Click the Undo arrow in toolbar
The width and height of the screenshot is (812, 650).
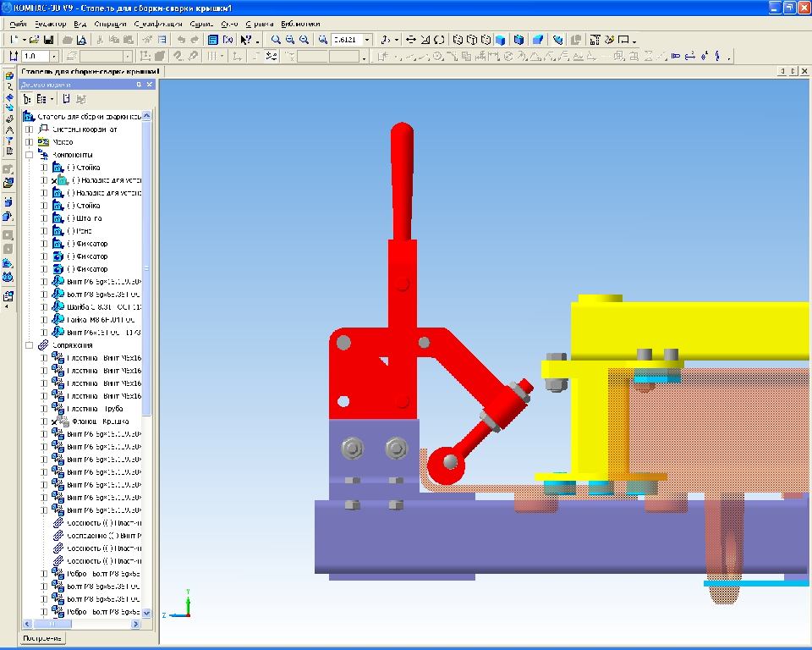tap(181, 40)
